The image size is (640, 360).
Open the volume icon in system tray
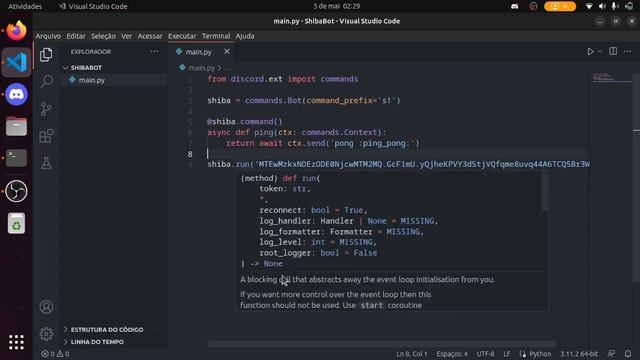[x=602, y=6]
